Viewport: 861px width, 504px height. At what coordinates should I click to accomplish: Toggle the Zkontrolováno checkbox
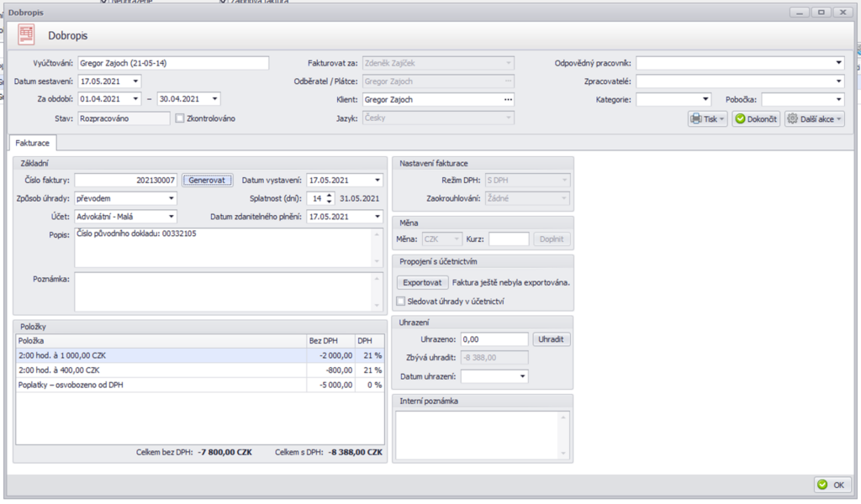pos(180,118)
